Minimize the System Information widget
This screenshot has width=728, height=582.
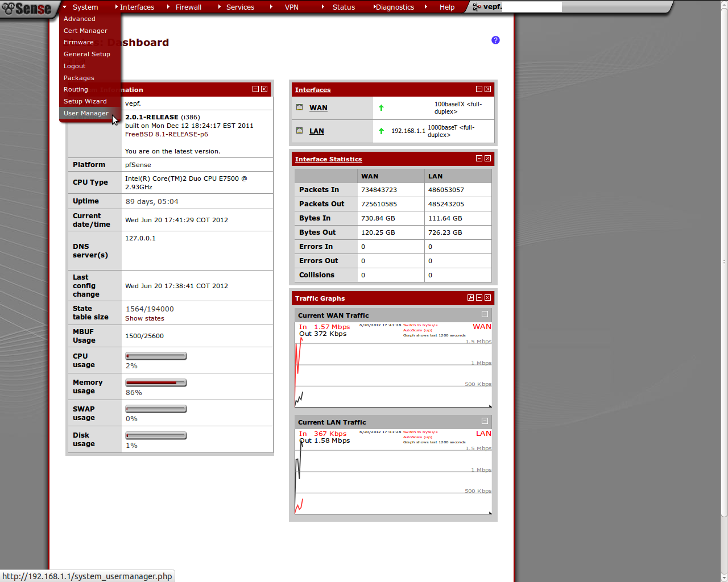click(256, 89)
